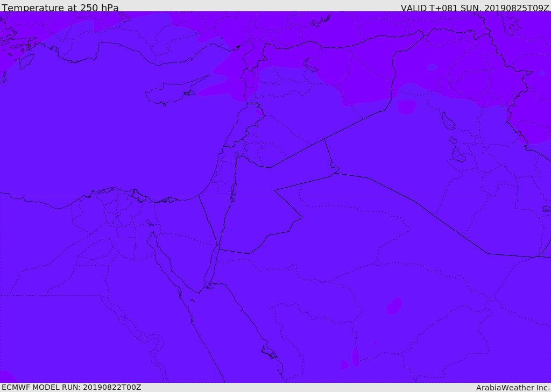Click the 'ArabiaWeather Inc' credit text

point(513,388)
